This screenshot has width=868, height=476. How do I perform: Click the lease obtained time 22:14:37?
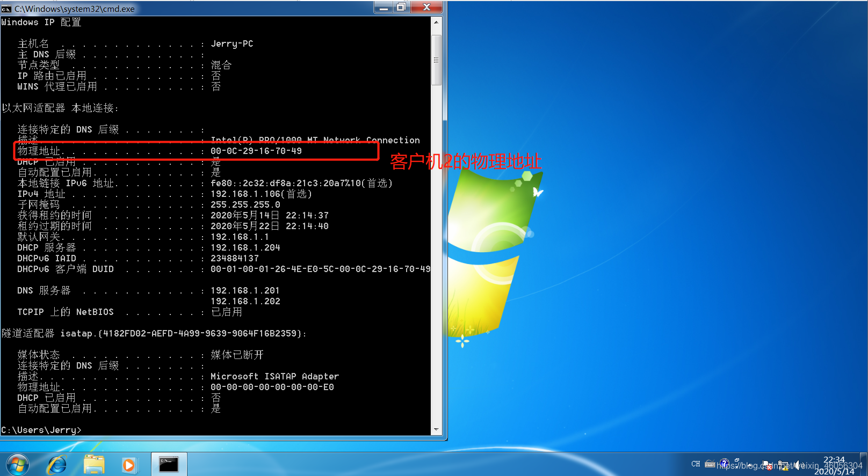270,215
